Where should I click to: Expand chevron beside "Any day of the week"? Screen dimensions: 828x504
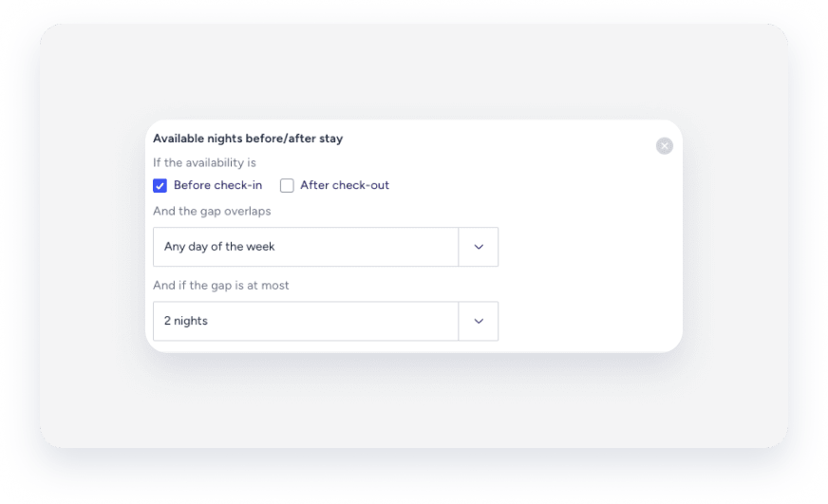coord(479,247)
